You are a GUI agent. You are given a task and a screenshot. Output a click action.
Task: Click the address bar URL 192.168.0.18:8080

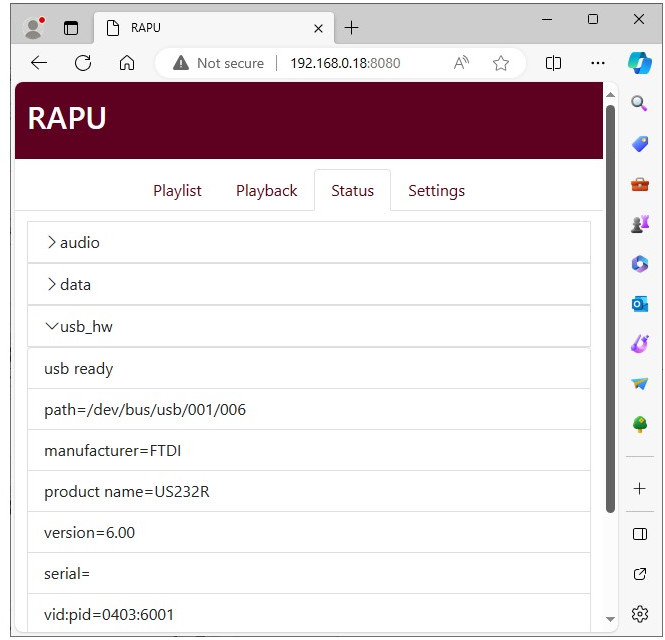tap(345, 63)
